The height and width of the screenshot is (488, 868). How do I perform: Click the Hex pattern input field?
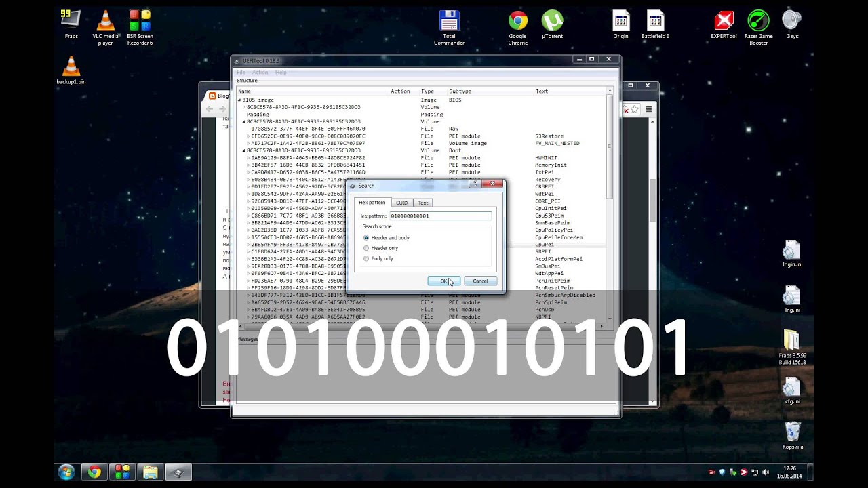[440, 216]
